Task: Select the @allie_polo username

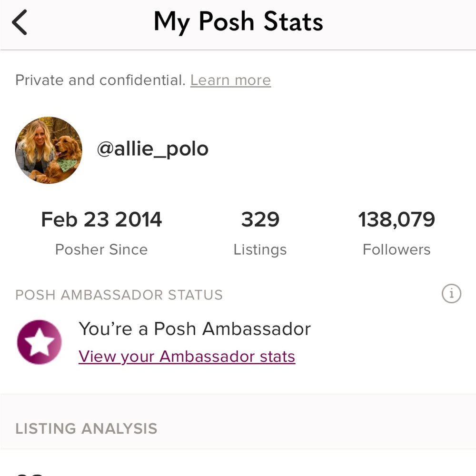Action: 153,149
